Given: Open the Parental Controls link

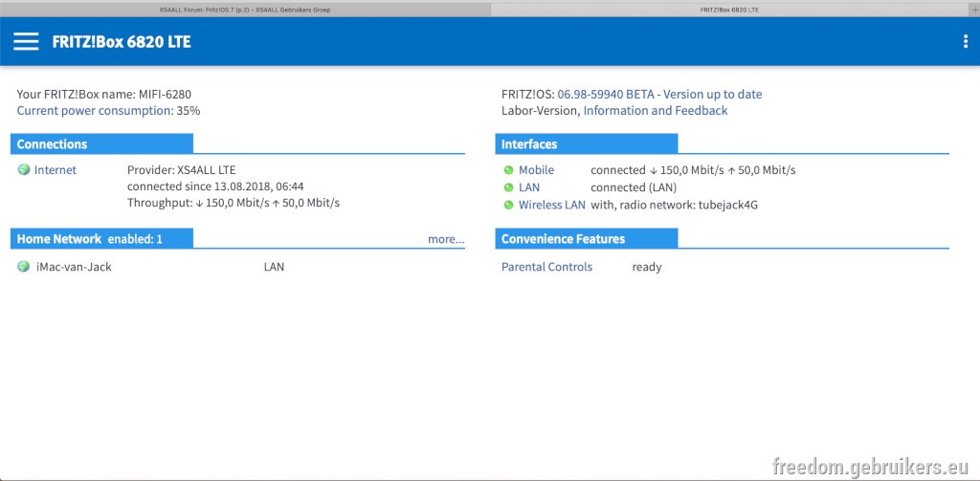Looking at the screenshot, I should pos(546,267).
